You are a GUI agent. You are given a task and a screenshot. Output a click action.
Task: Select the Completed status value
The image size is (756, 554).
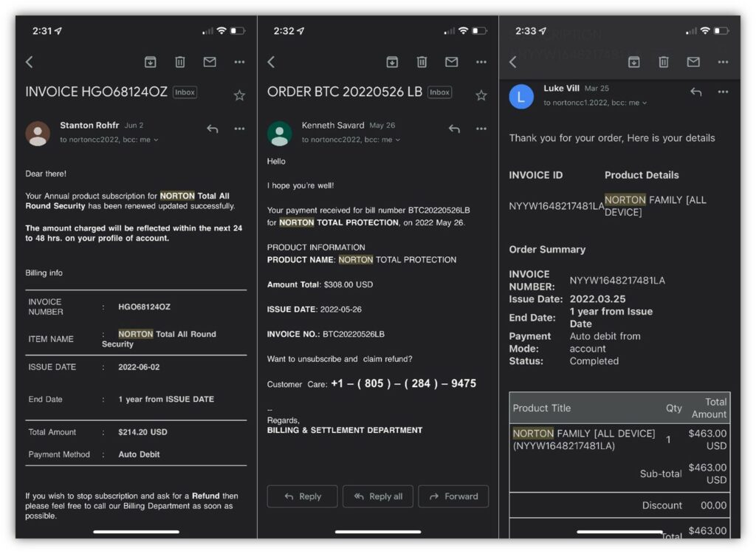pyautogui.click(x=594, y=361)
